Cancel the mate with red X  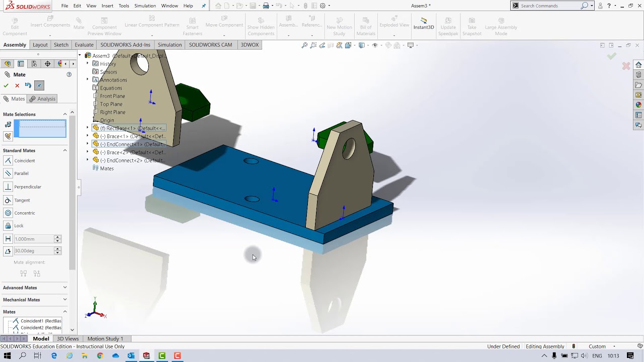(x=17, y=85)
